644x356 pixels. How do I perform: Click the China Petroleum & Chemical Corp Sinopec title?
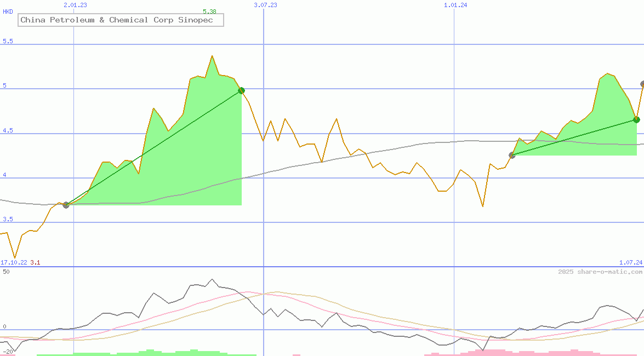pos(121,20)
